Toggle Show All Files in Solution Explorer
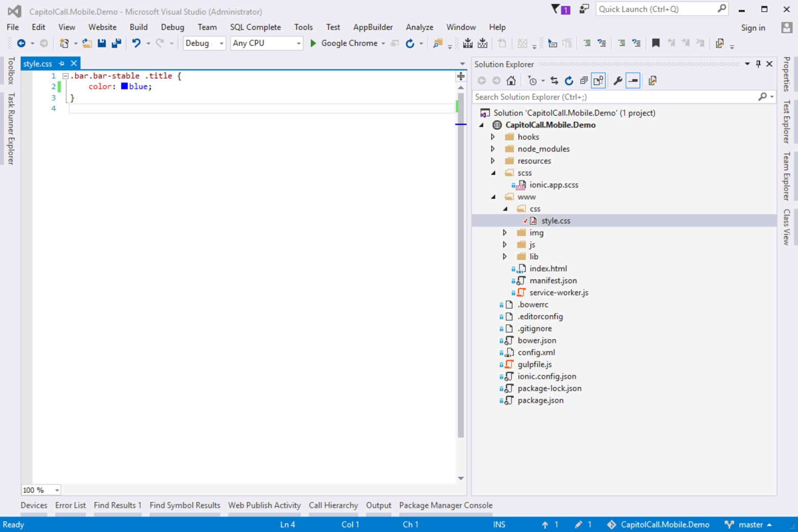The height and width of the screenshot is (532, 798). [x=598, y=81]
